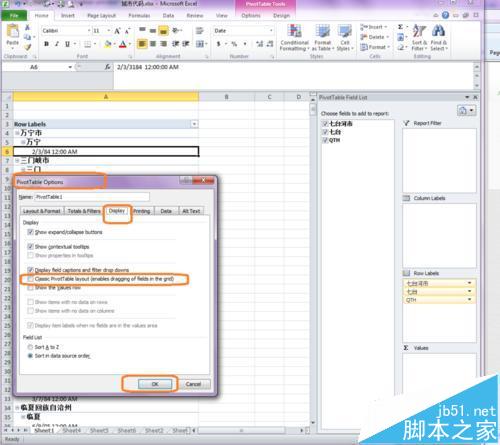Image resolution: width=500 pixels, height=445 pixels.
Task: Click the Insert Function fx icon
Action: pyautogui.click(x=107, y=67)
